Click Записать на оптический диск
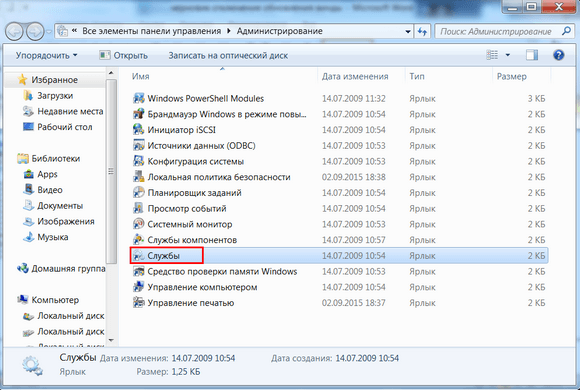This screenshot has height=390, width=580. tap(228, 56)
